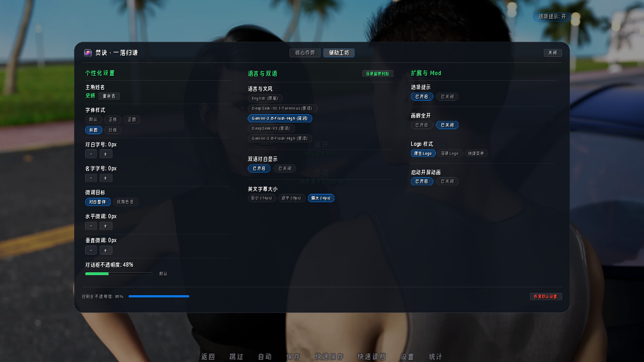Click the green protagonist name 史楠
Viewport: 644px width, 362px height.
pos(90,96)
